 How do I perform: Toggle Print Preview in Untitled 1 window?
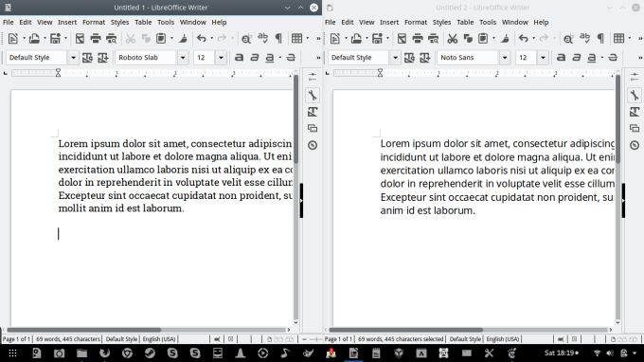click(112, 39)
